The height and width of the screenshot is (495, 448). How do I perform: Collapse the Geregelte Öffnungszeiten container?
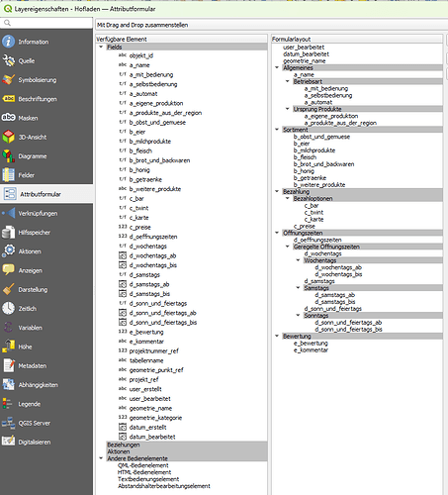(x=288, y=247)
